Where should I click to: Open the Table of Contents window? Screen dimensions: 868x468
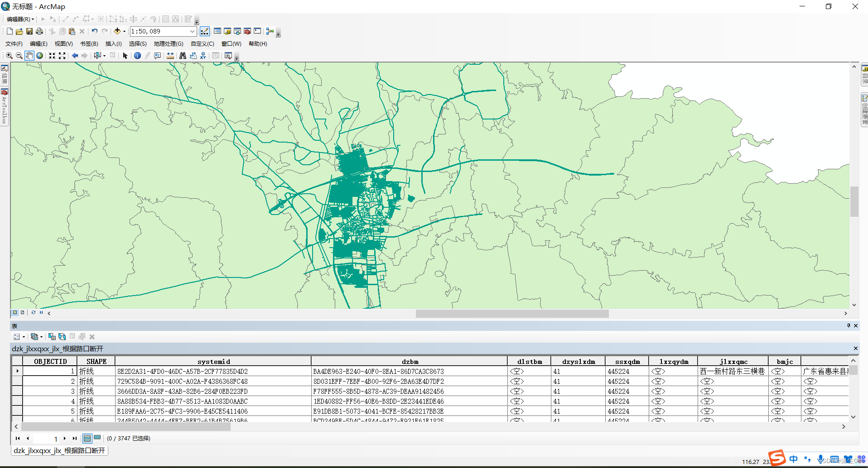pos(217,31)
